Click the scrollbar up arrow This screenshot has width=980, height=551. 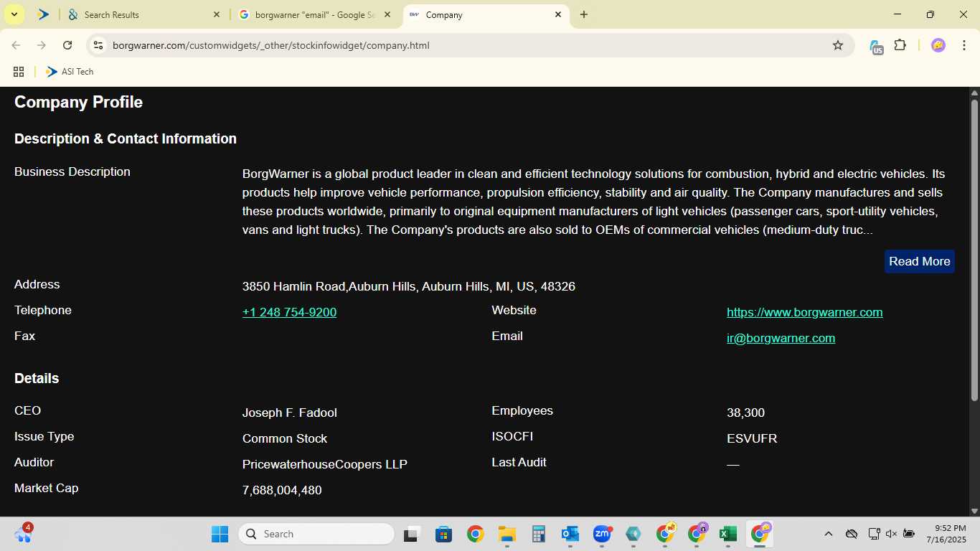pos(974,93)
